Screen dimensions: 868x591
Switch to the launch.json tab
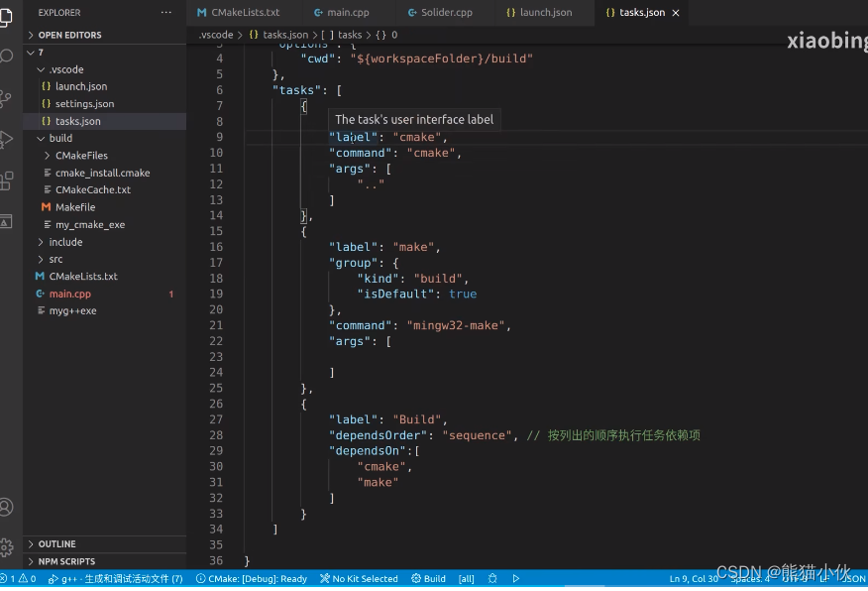[540, 12]
